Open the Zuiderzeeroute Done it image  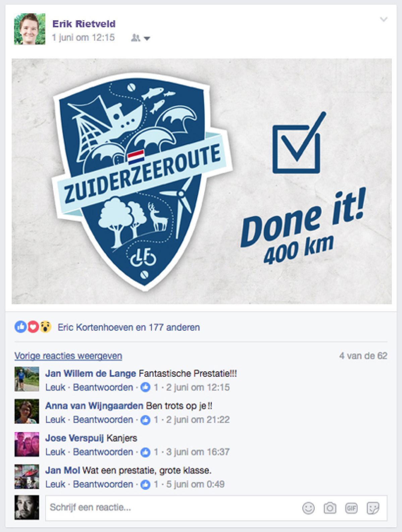point(202,181)
